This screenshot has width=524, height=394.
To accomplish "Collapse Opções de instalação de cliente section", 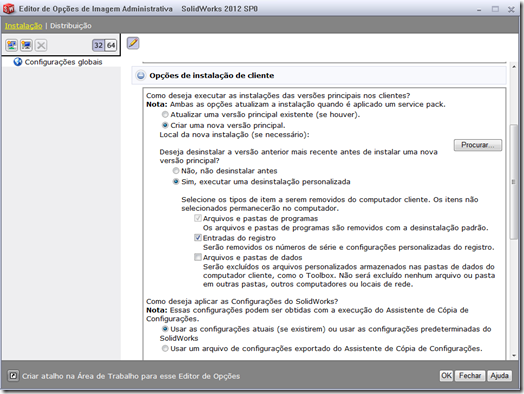I will 141,76.
